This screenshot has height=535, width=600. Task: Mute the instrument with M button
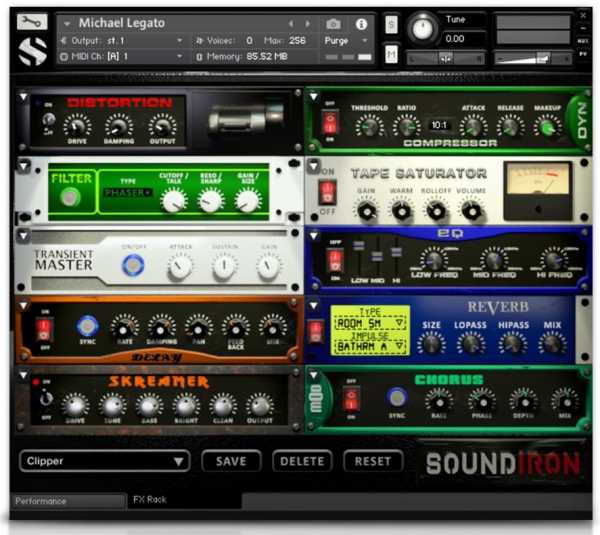tap(391, 54)
